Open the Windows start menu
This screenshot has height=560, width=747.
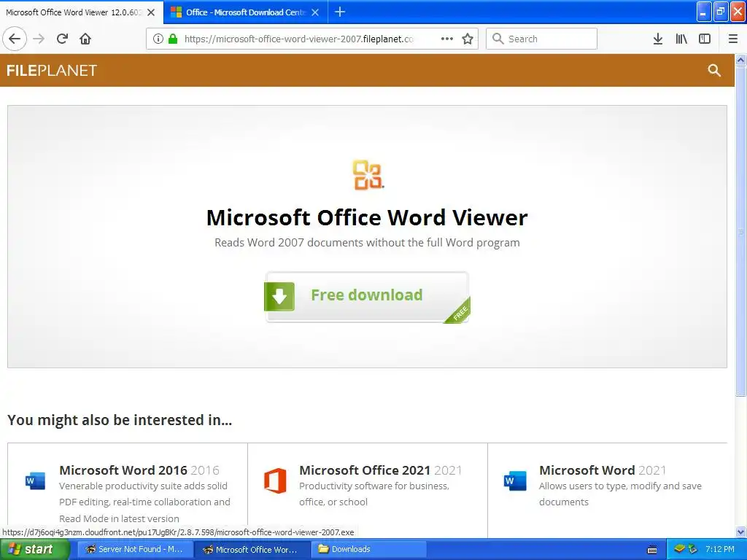[34, 549]
